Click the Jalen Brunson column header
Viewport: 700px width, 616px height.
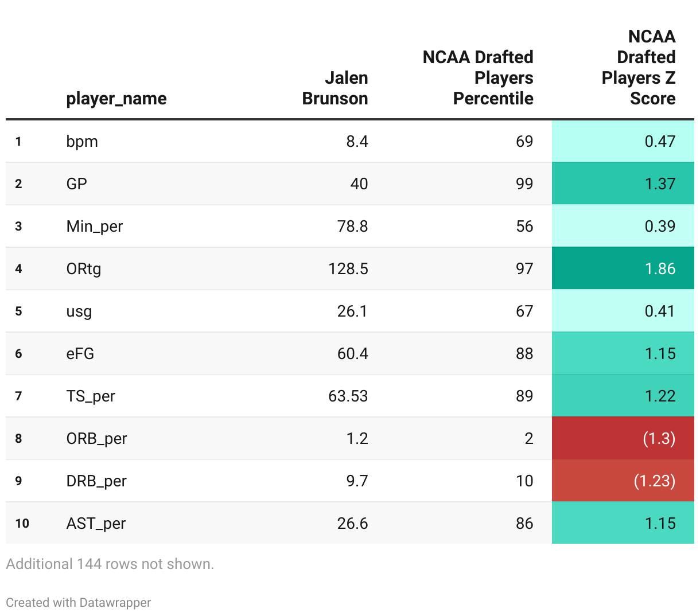(x=335, y=88)
